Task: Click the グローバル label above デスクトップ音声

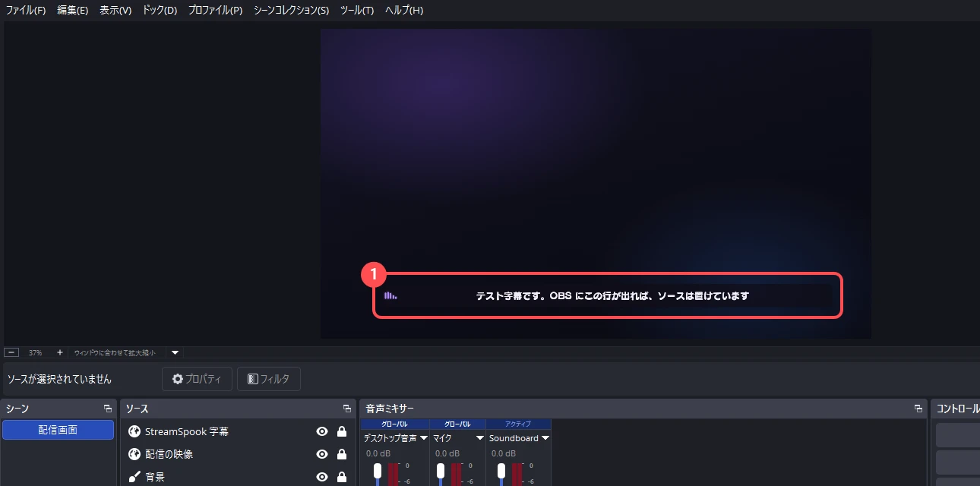Action: coord(394,424)
